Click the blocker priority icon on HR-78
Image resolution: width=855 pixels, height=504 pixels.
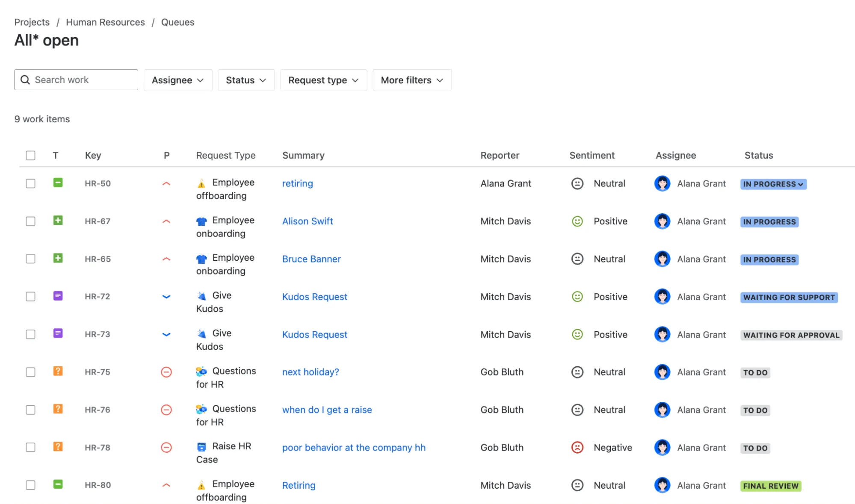tap(166, 447)
